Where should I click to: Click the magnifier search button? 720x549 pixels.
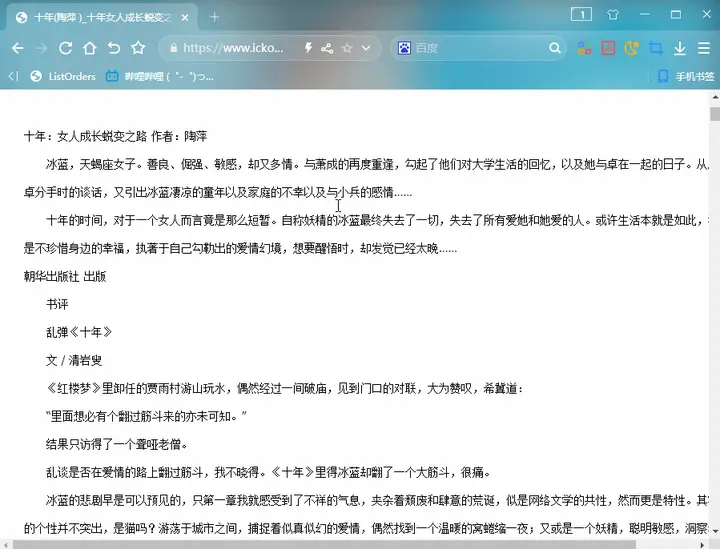[555, 48]
